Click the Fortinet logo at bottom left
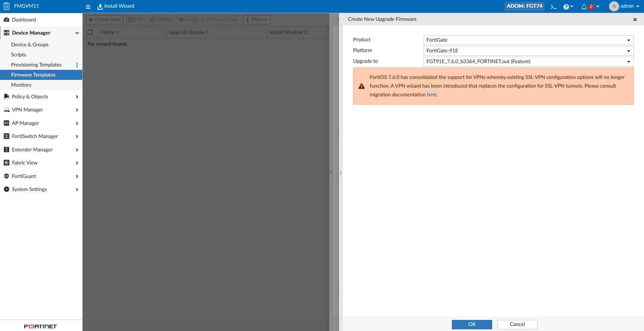Screen dimensions: 644x331 (x=40, y=326)
